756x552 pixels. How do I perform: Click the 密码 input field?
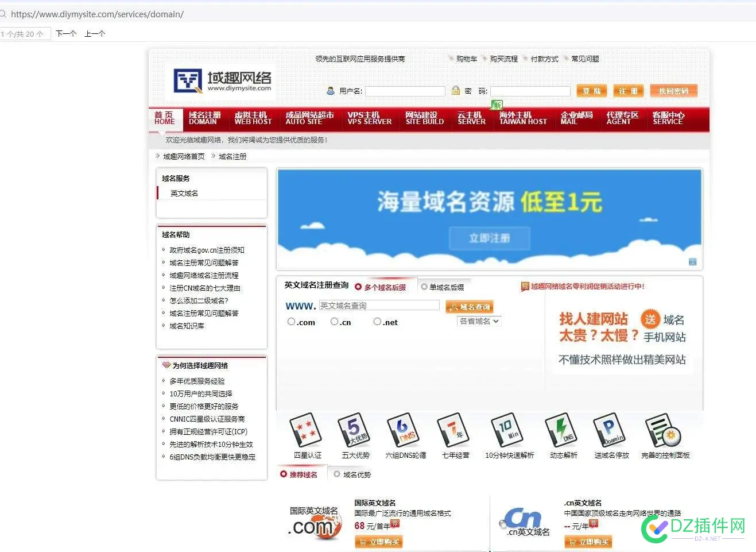pos(530,91)
